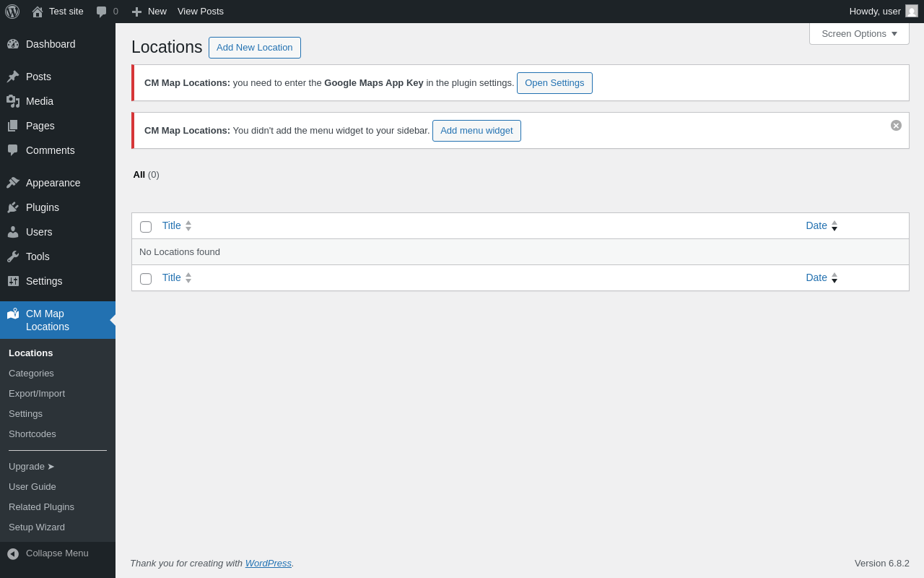This screenshot has height=578, width=924.
Task: Open the Related Plugins submenu item
Action: coord(41,507)
